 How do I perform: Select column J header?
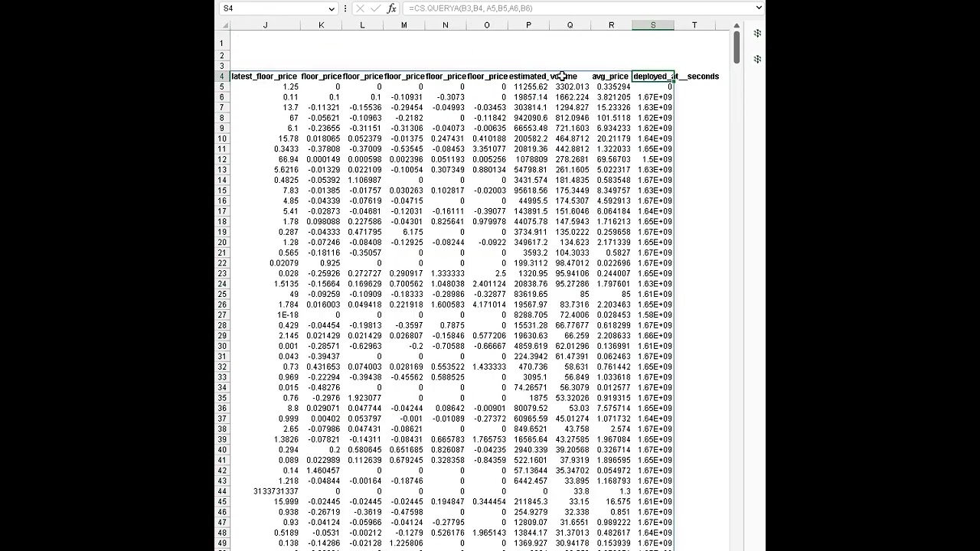pyautogui.click(x=265, y=25)
